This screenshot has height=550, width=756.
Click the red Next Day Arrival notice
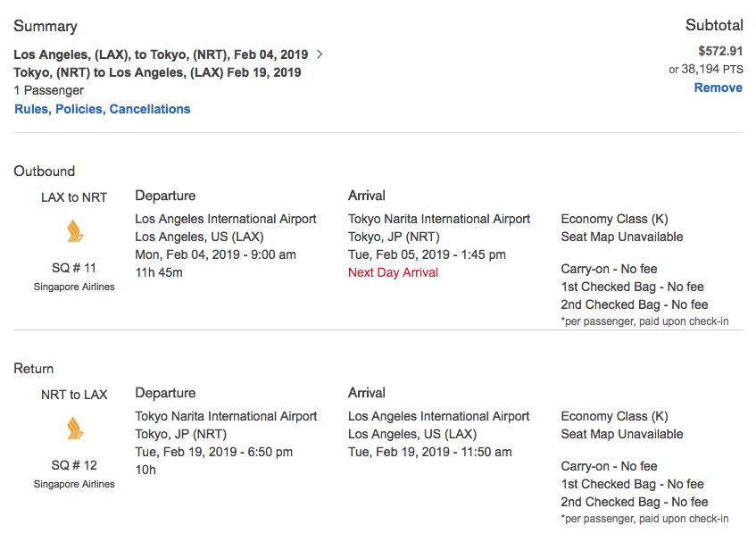393,272
